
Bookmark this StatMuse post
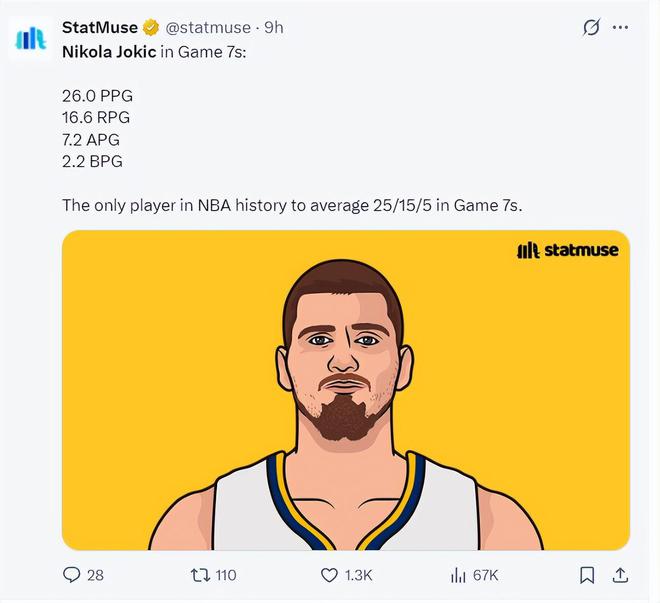coord(587,575)
